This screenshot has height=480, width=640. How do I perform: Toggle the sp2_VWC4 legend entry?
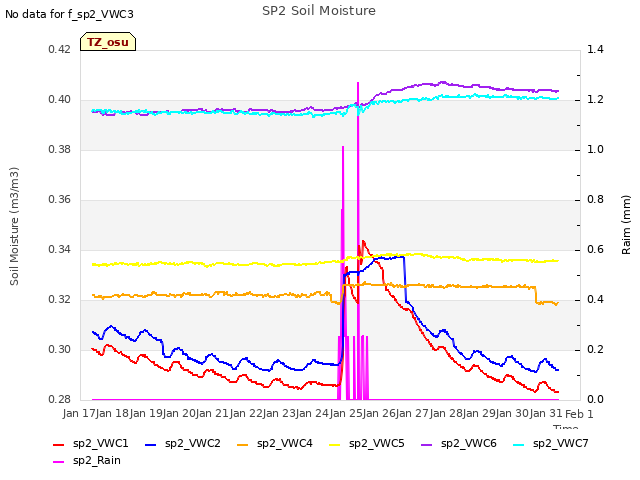pos(275,443)
